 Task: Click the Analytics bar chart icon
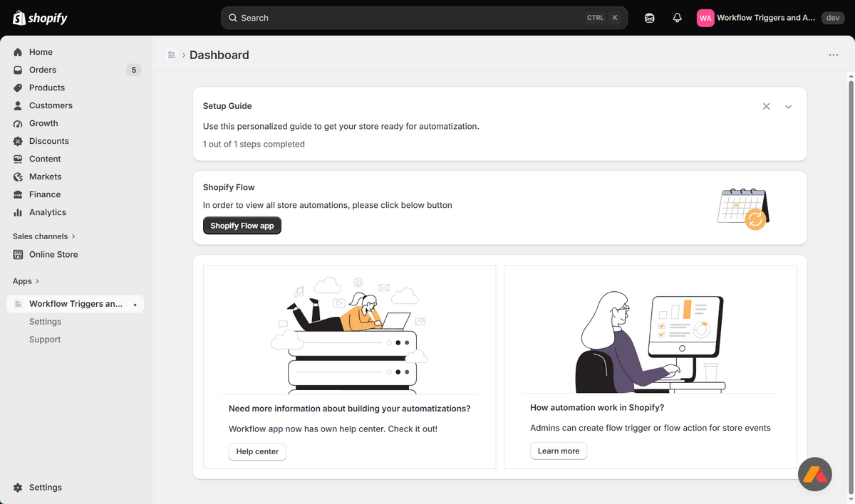18,212
